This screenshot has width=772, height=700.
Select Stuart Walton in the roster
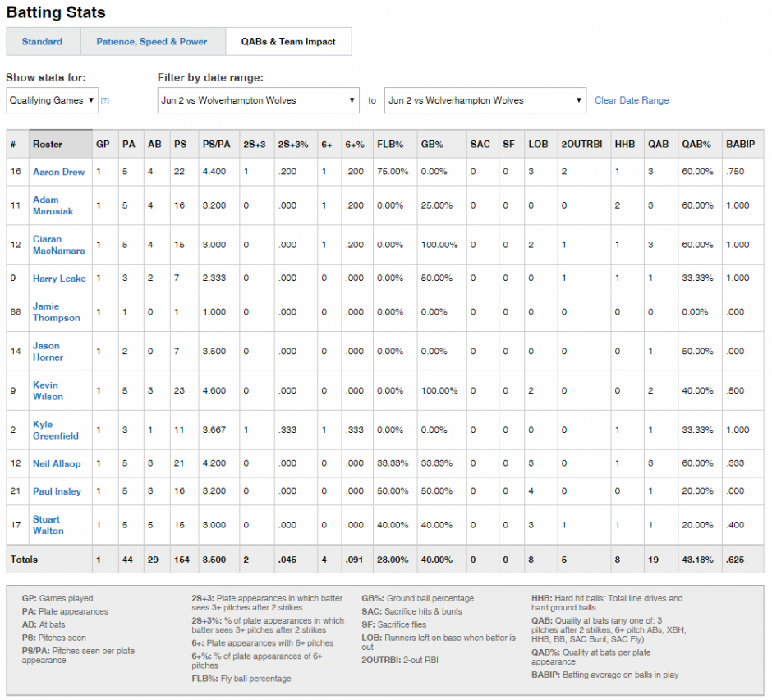click(x=48, y=525)
